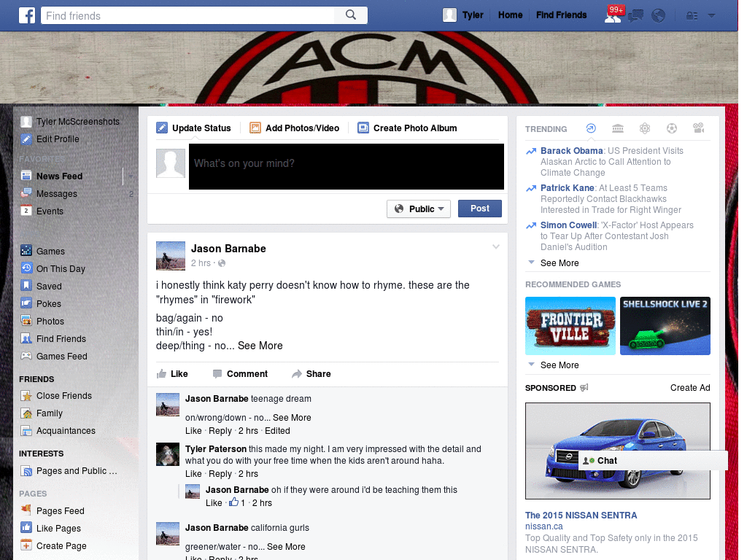The height and width of the screenshot is (560, 747).
Task: Open the messages chat bubbles icon in top bar
Action: [x=636, y=16]
